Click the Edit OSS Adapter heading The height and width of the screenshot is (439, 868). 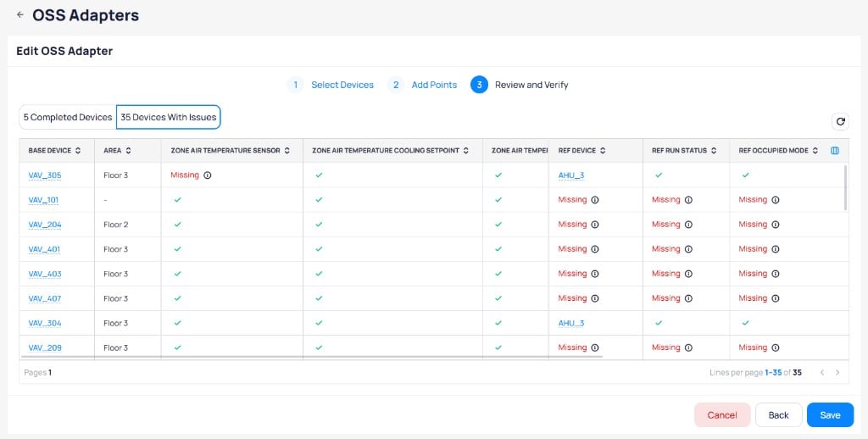64,51
